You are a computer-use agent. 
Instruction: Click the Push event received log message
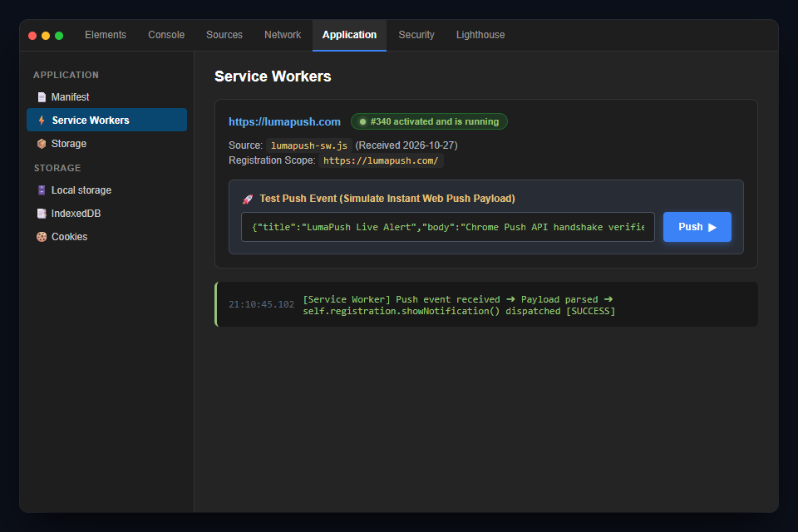tap(459, 305)
